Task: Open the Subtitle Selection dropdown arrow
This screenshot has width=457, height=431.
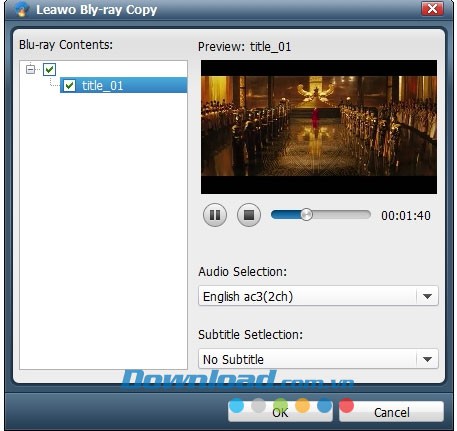Action: 427,359
